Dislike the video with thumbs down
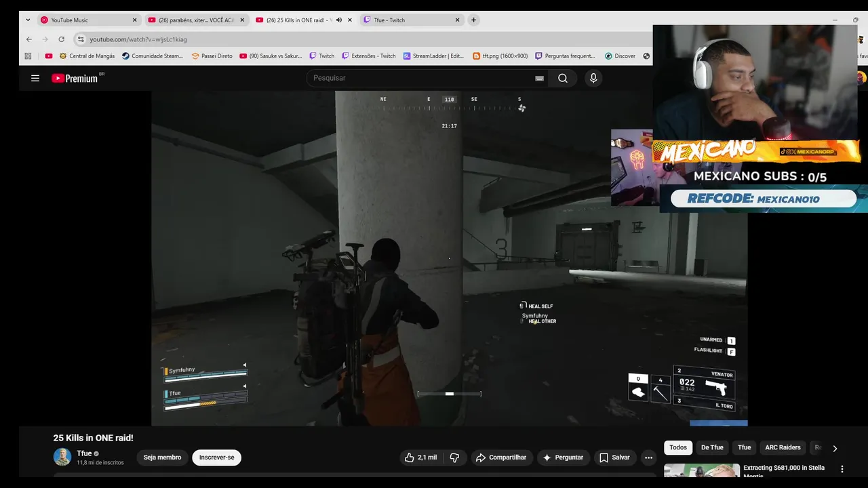Image resolution: width=868 pixels, height=488 pixels. click(x=454, y=457)
